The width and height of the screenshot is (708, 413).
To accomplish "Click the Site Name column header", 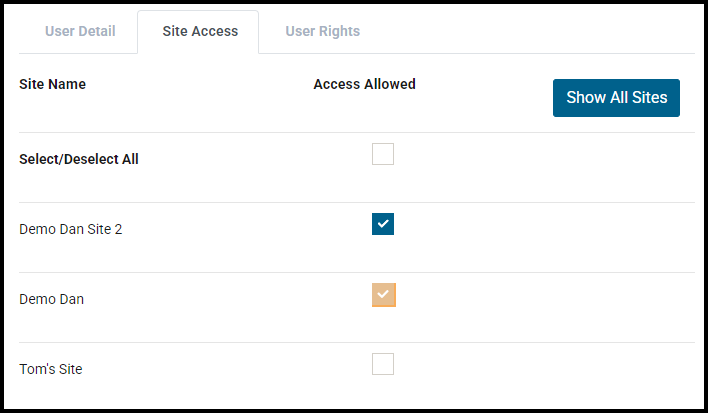I will click(x=52, y=84).
